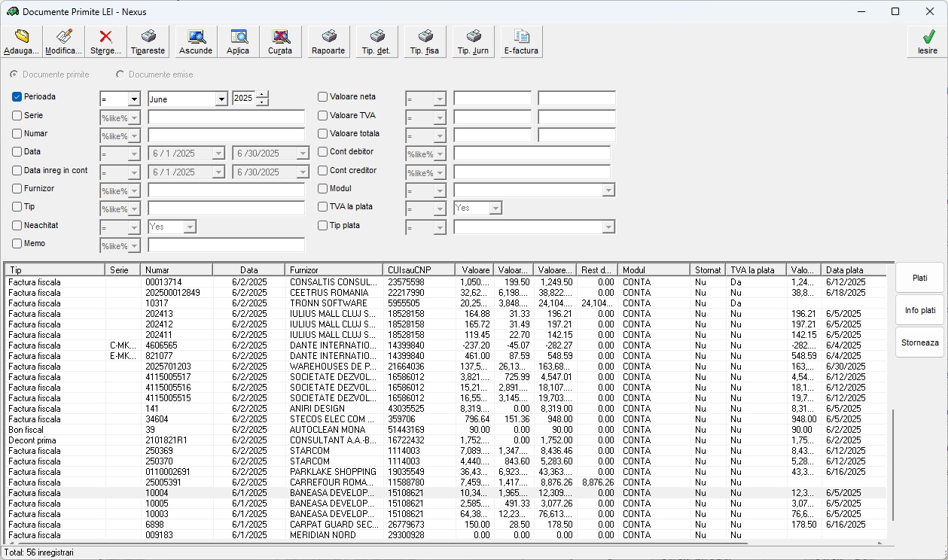The height and width of the screenshot is (560, 948).
Task: Tick the Valoare totala checkbox
Action: 323,134
